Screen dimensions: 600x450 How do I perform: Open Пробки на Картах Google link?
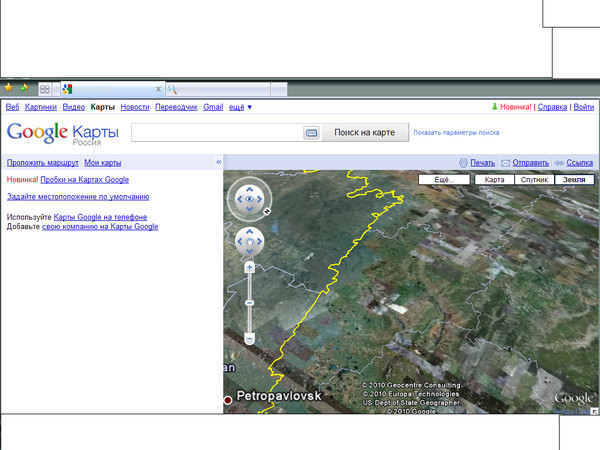click(x=85, y=180)
